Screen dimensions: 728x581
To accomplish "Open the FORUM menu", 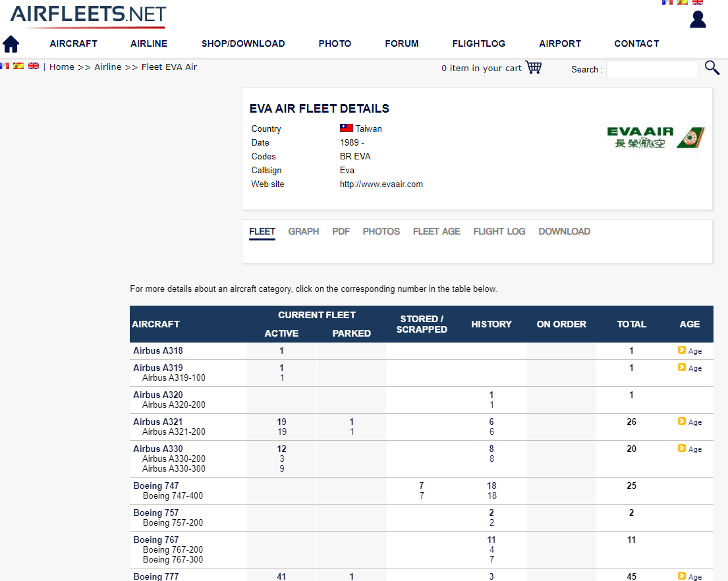I will coord(402,43).
